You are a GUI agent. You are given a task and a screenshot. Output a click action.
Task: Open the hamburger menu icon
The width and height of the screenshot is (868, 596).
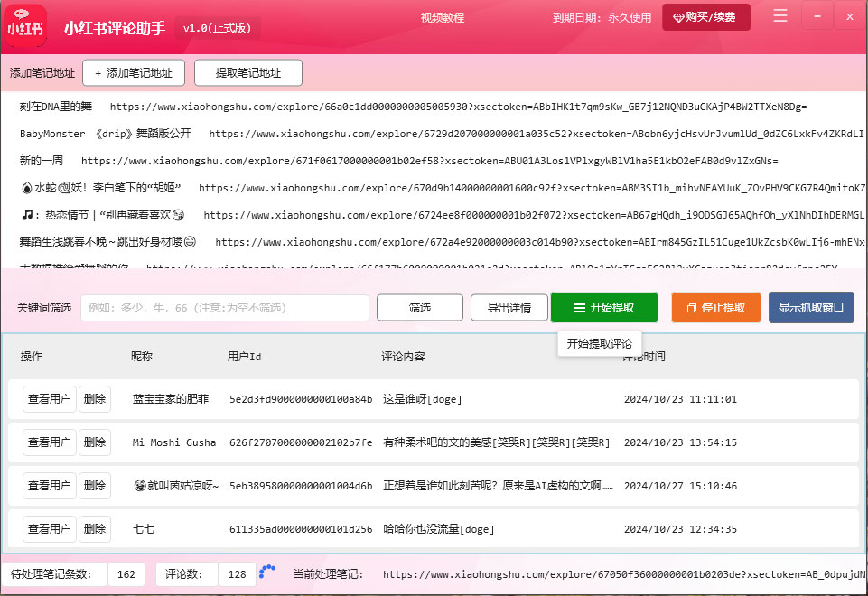(780, 15)
